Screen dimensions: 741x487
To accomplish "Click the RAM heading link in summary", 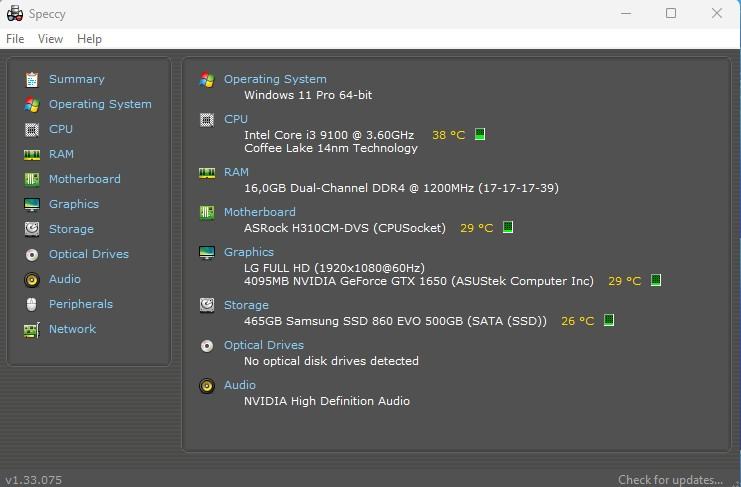I will pos(236,172).
